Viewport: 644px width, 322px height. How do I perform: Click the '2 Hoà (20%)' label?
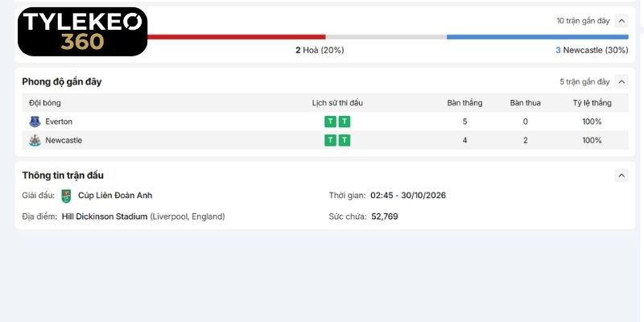click(x=320, y=50)
